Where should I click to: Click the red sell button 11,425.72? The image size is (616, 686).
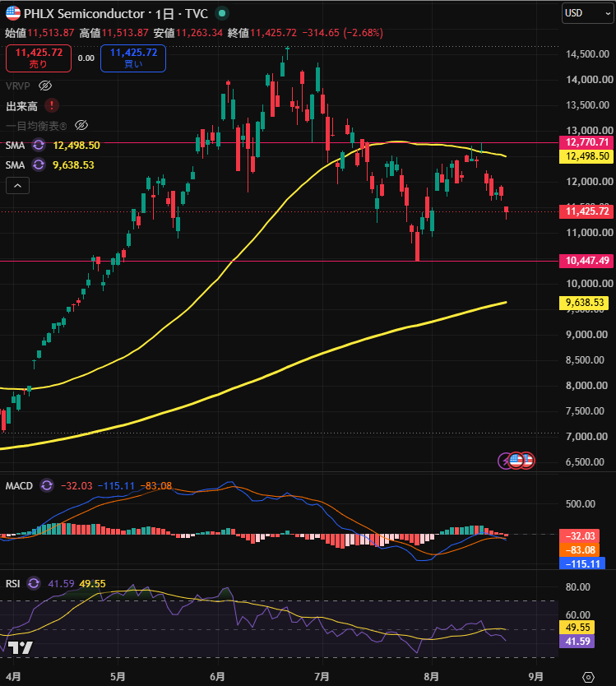click(x=39, y=58)
